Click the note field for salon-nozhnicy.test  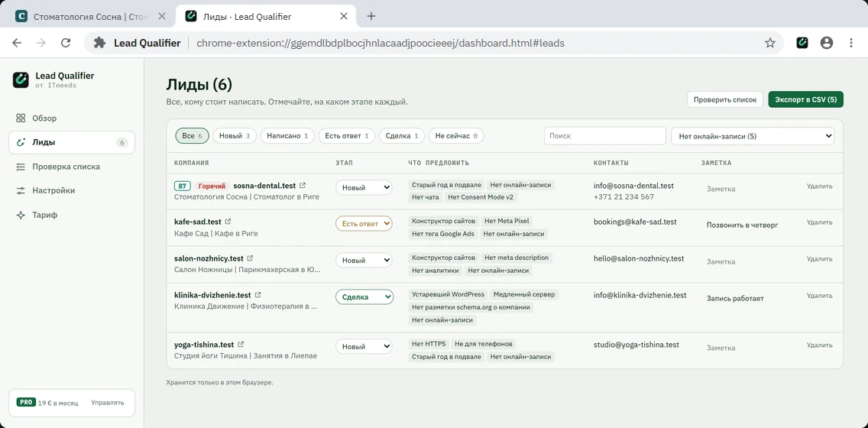(749, 262)
